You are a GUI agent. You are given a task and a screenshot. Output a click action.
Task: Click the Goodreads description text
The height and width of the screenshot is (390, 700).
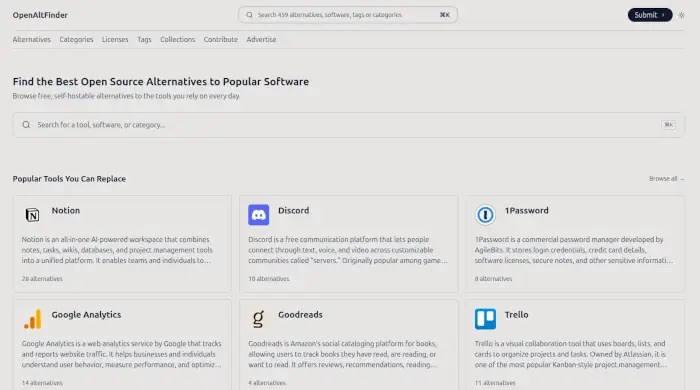tap(343, 354)
